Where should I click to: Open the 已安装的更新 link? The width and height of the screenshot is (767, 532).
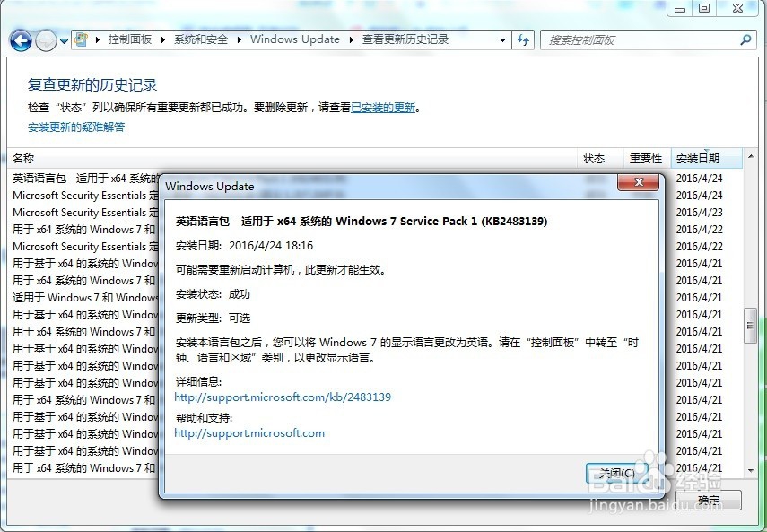click(384, 106)
